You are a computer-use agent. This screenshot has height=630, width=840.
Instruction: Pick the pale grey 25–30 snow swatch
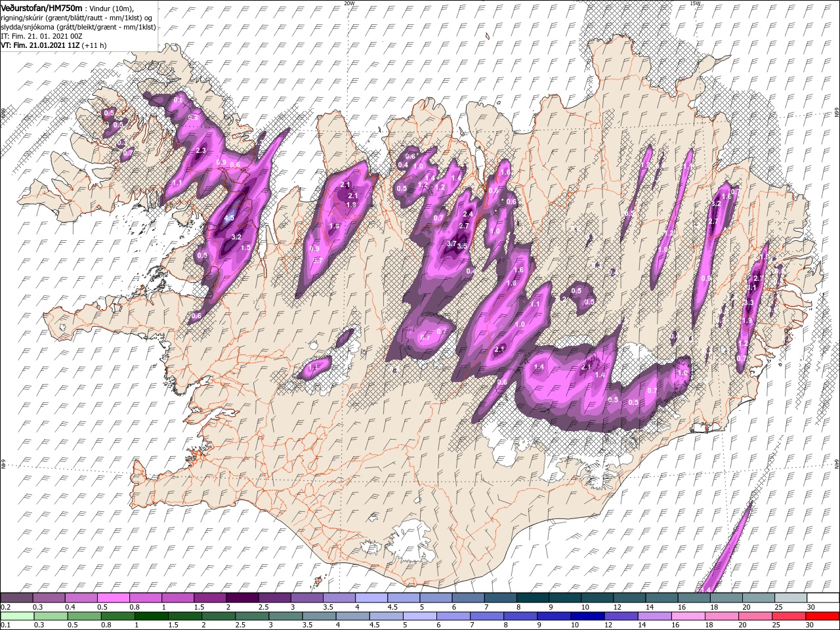coord(790,597)
